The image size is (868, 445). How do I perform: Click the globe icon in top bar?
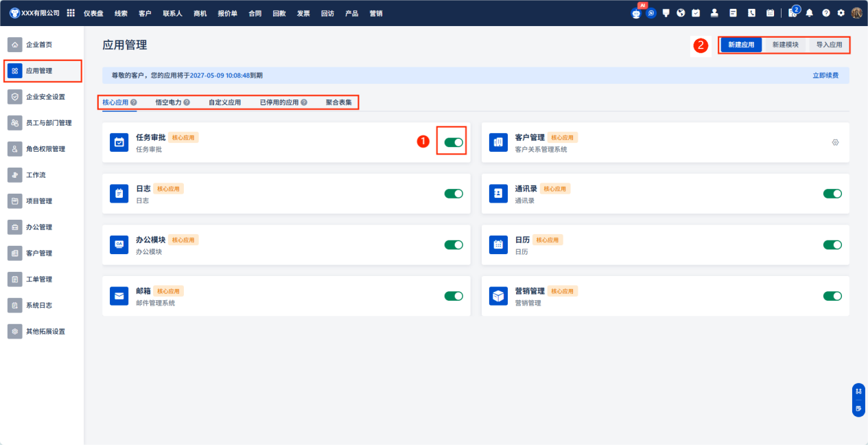681,13
